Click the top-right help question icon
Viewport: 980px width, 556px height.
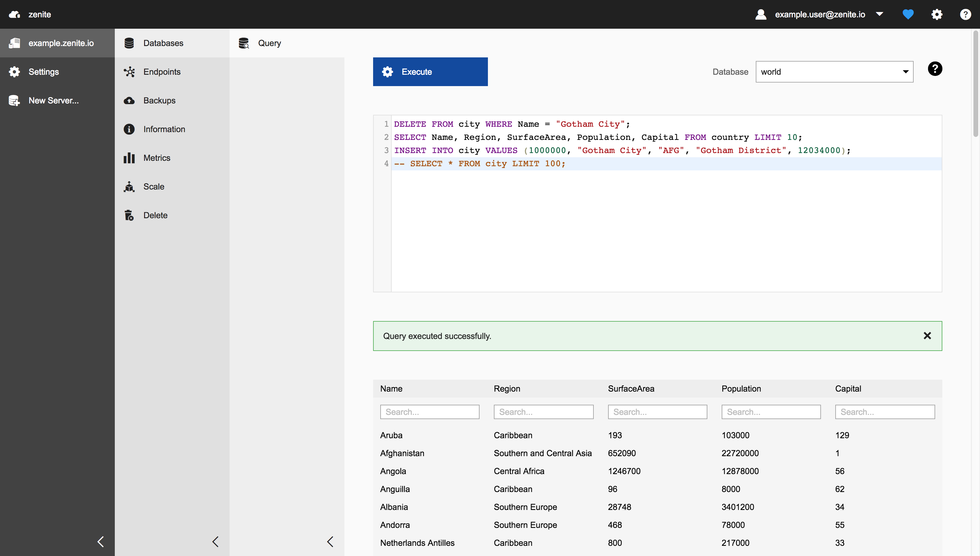965,15
